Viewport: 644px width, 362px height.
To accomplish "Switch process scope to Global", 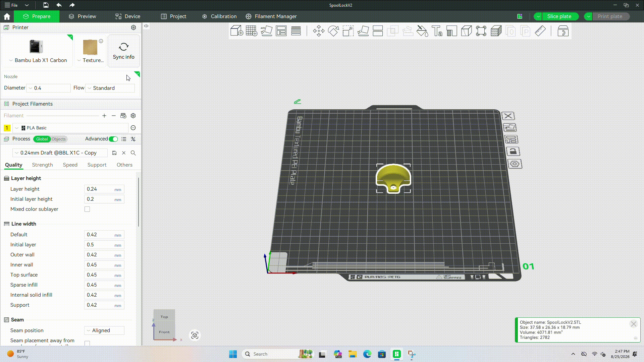I will pyautogui.click(x=42, y=139).
